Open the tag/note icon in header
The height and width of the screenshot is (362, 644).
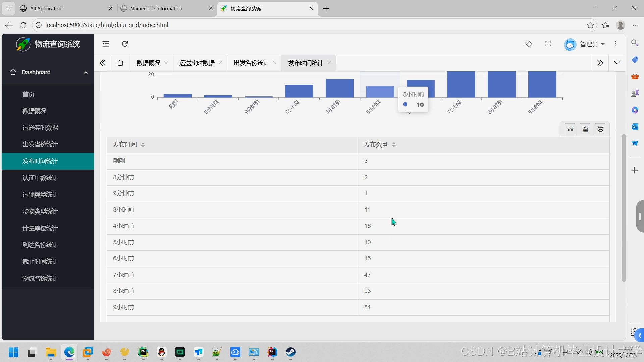[529, 44]
